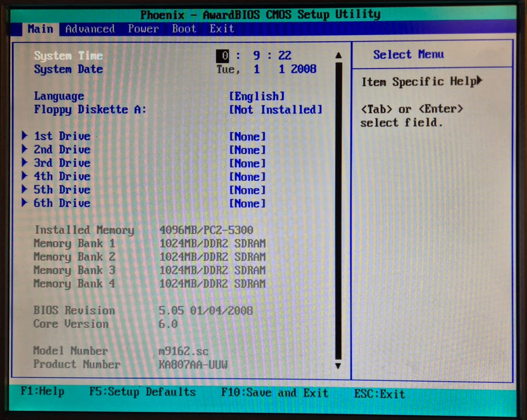Screen dimensions: 527x420
Task: Open the Main menu tab
Action: click(40, 29)
